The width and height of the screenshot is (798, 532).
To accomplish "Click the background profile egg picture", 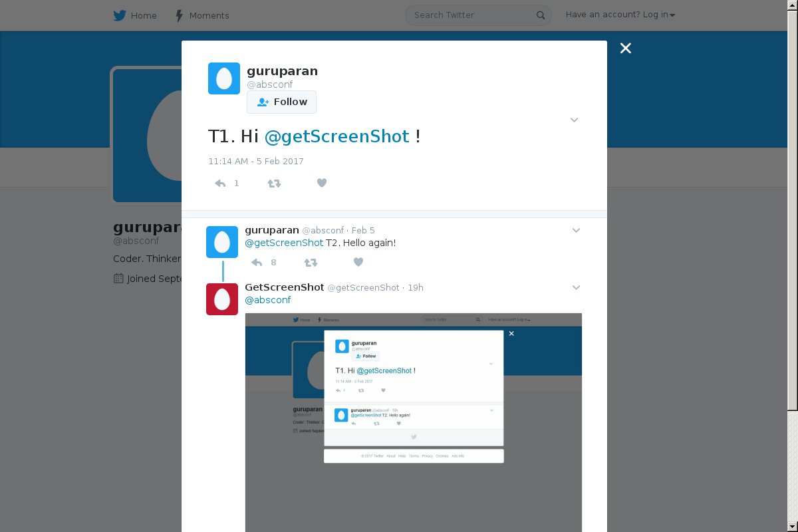I will [148, 135].
